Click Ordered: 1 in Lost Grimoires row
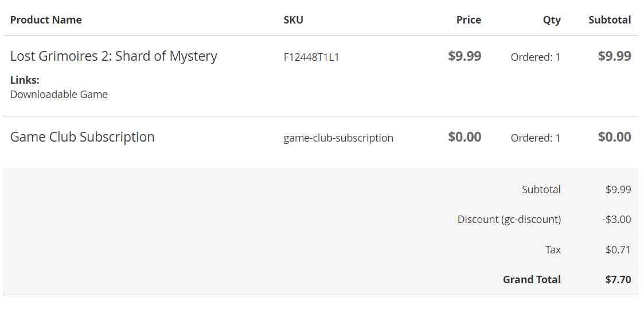Viewport: 644px width, 309px height. [536, 57]
